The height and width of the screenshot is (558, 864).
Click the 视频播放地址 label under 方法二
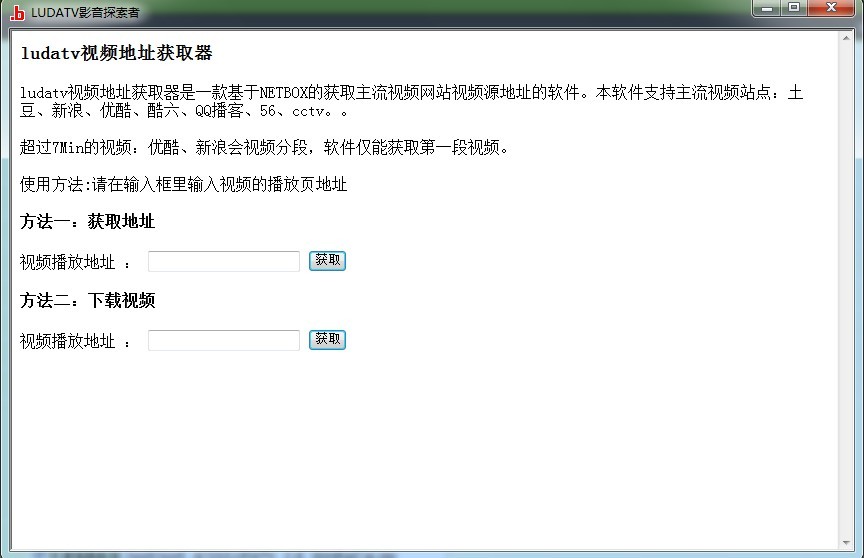[68, 341]
